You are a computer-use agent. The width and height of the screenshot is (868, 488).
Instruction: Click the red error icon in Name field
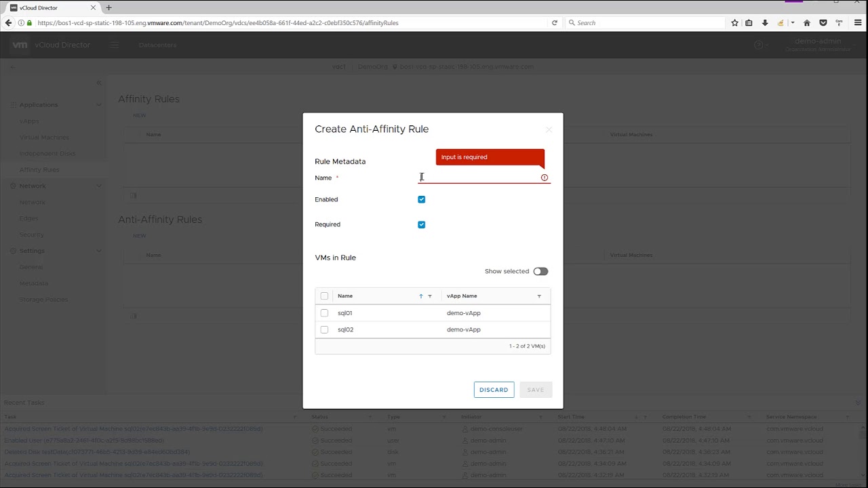(544, 178)
